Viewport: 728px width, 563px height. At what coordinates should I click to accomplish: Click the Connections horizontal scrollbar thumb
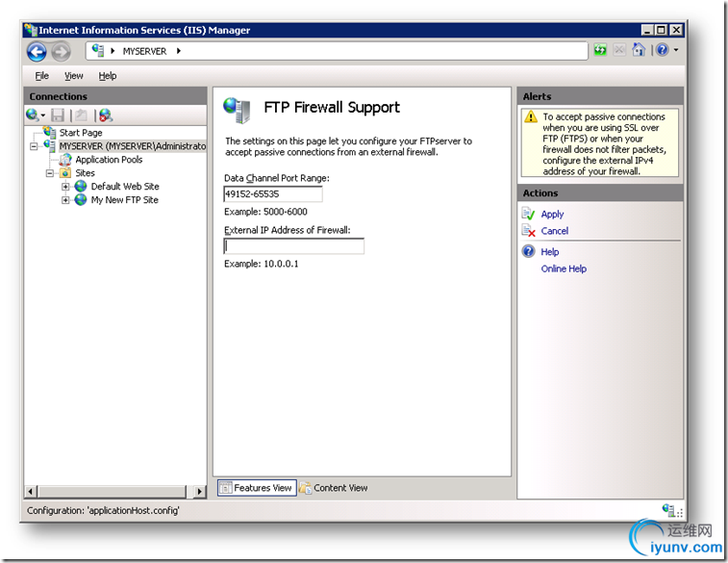tap(112, 492)
